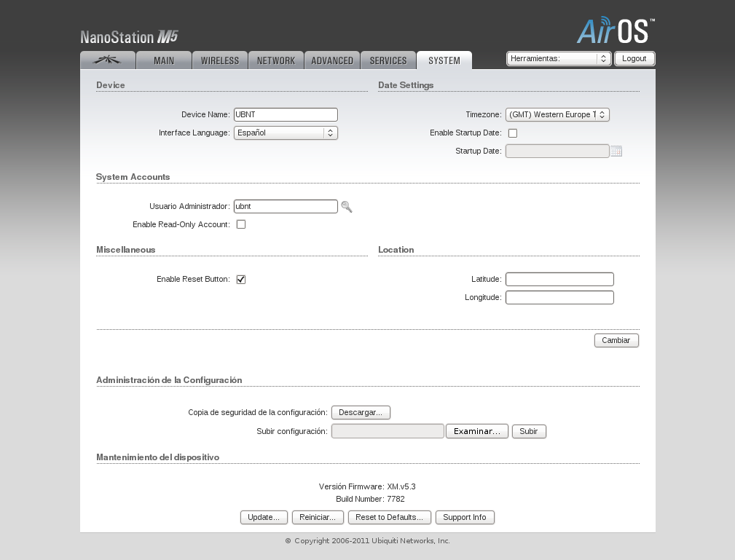The height and width of the screenshot is (560, 735).
Task: Enable the Startup Date checkbox
Action: 513,133
